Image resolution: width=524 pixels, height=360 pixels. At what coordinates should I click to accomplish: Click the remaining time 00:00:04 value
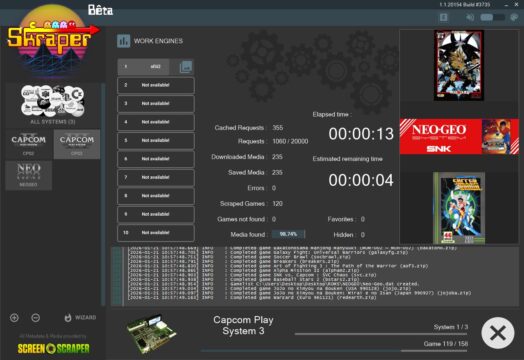[361, 181]
